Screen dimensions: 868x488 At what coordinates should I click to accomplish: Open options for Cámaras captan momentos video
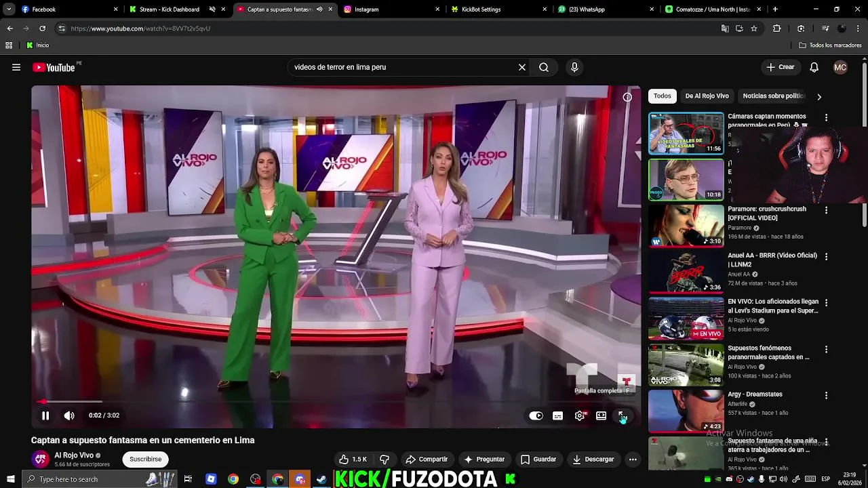click(x=826, y=117)
